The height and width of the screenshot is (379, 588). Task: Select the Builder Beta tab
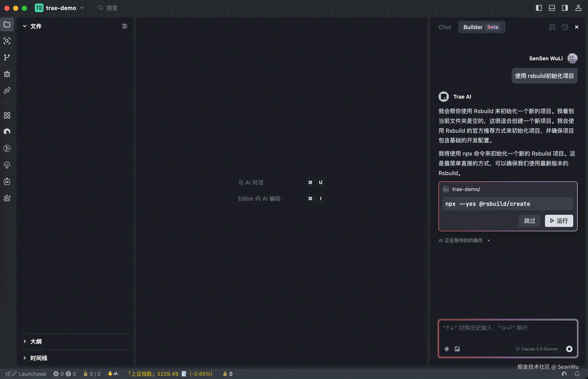(481, 27)
